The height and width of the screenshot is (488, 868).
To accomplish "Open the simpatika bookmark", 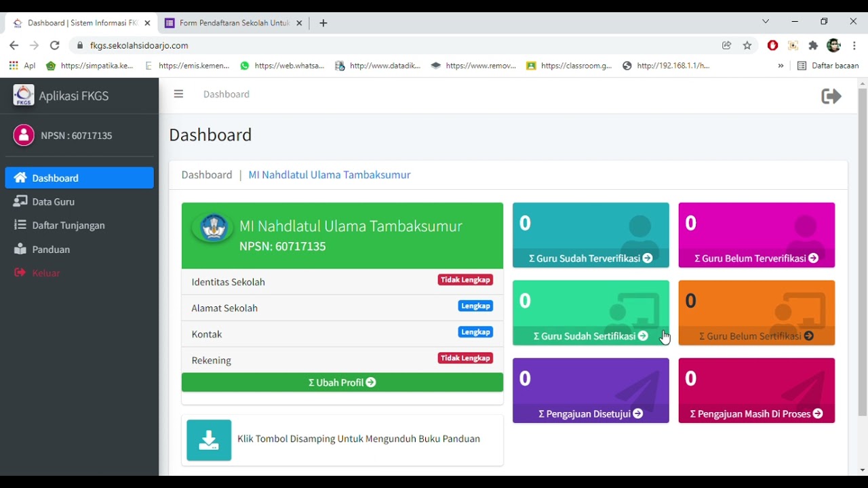I will pos(90,66).
